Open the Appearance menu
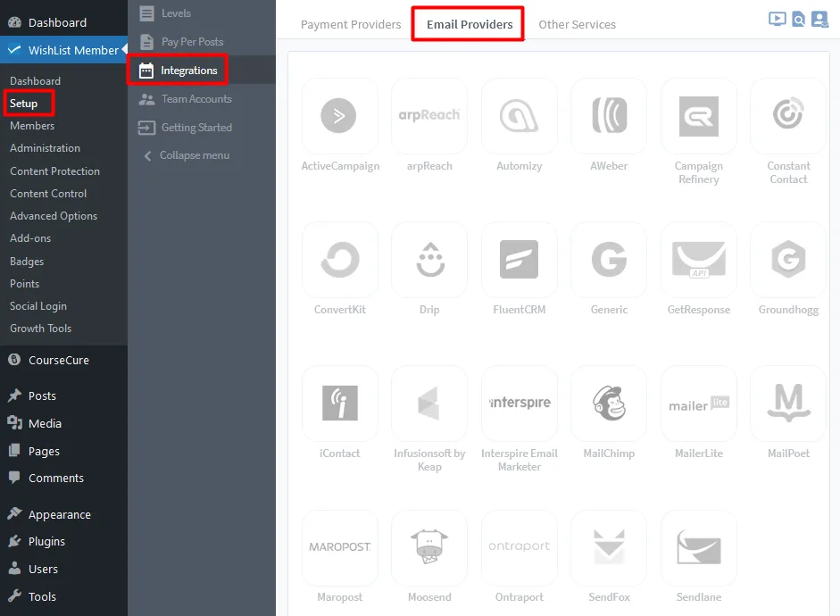Image resolution: width=840 pixels, height=616 pixels. coord(63,515)
